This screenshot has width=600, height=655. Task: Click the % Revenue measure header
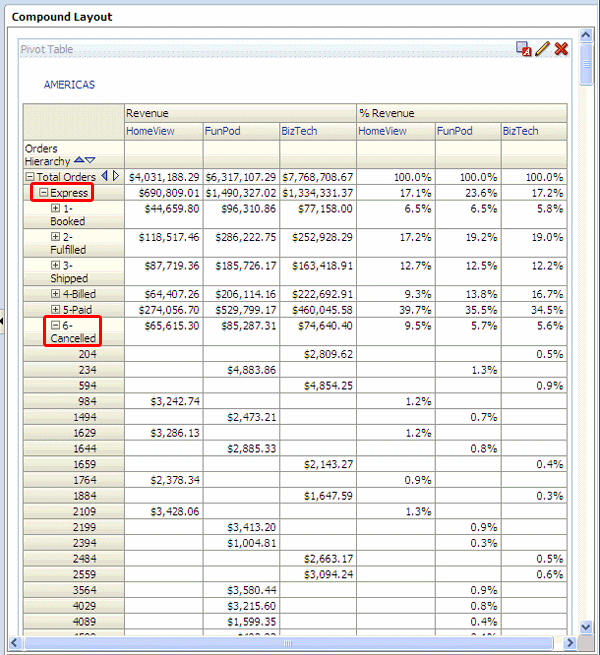(x=387, y=113)
